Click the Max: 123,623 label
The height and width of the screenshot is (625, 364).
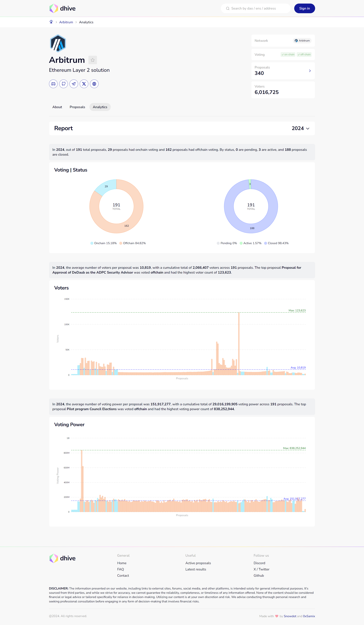pos(297,311)
